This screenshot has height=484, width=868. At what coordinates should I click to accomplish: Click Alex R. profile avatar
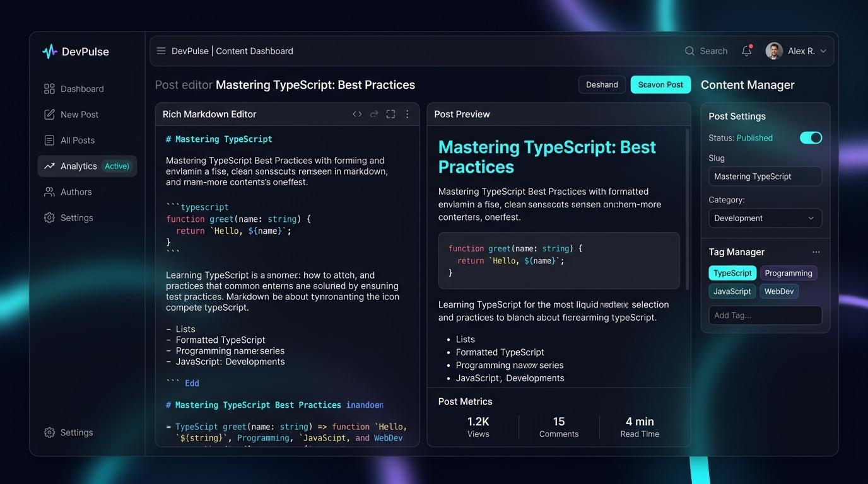click(774, 51)
